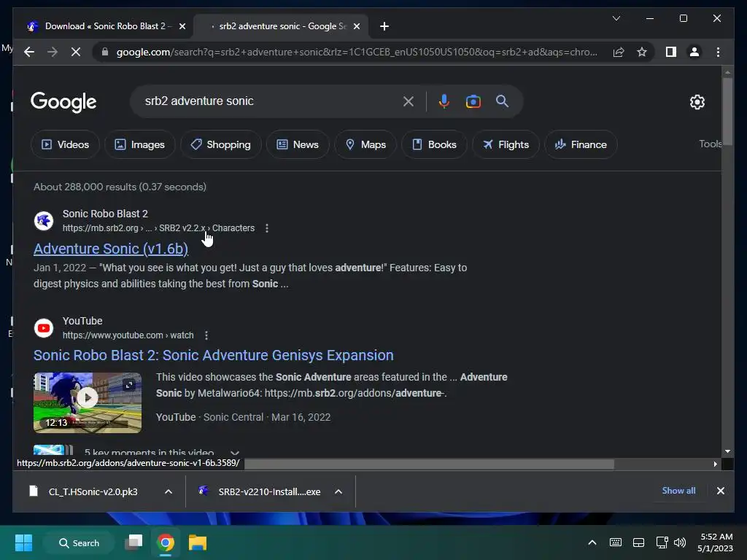The width and height of the screenshot is (747, 560).
Task: Open more options for YouTube result
Action: (206, 335)
